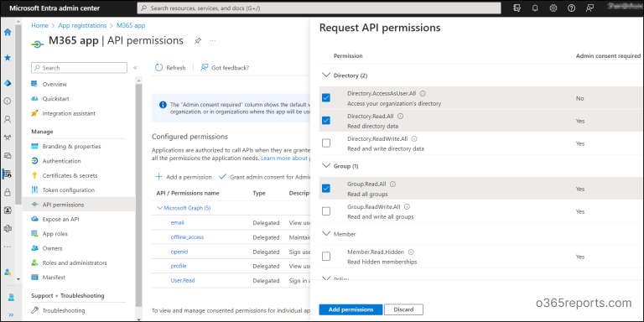Check Member.Read.Hidden permission

(x=326, y=257)
